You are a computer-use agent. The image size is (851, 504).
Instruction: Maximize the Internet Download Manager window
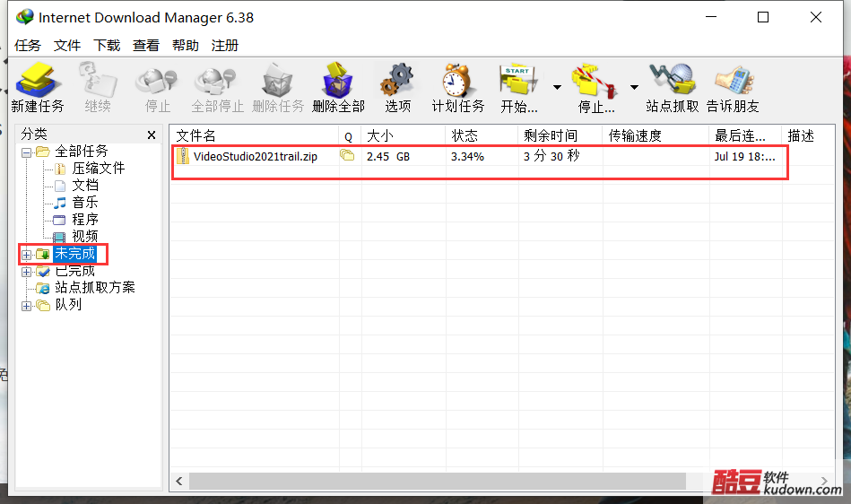[x=763, y=17]
